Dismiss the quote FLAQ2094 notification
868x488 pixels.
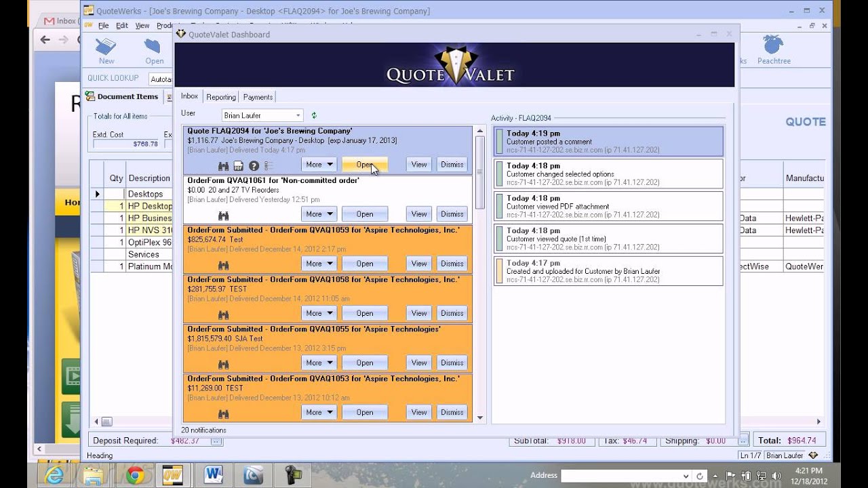(x=452, y=165)
